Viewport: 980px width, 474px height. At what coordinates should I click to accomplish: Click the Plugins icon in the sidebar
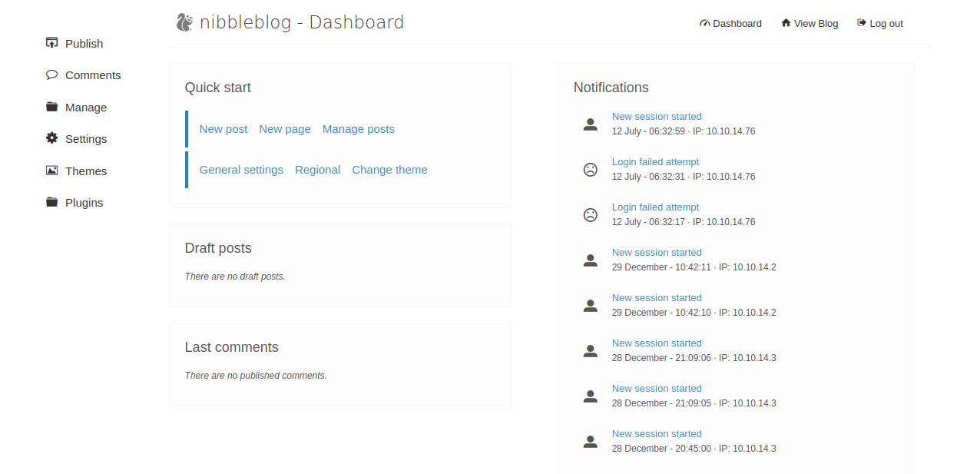pyautogui.click(x=51, y=202)
